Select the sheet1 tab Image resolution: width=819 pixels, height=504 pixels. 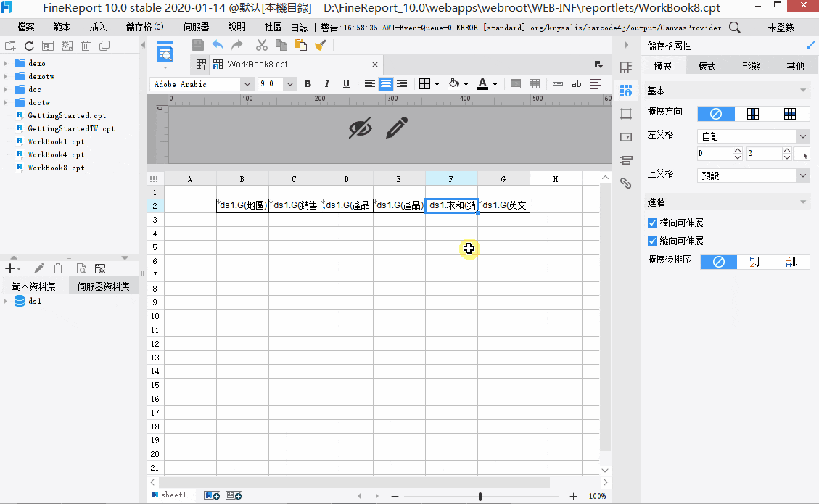(x=169, y=495)
